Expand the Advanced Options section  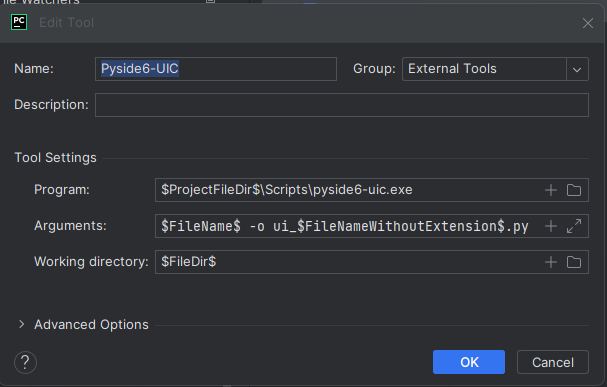coord(22,324)
